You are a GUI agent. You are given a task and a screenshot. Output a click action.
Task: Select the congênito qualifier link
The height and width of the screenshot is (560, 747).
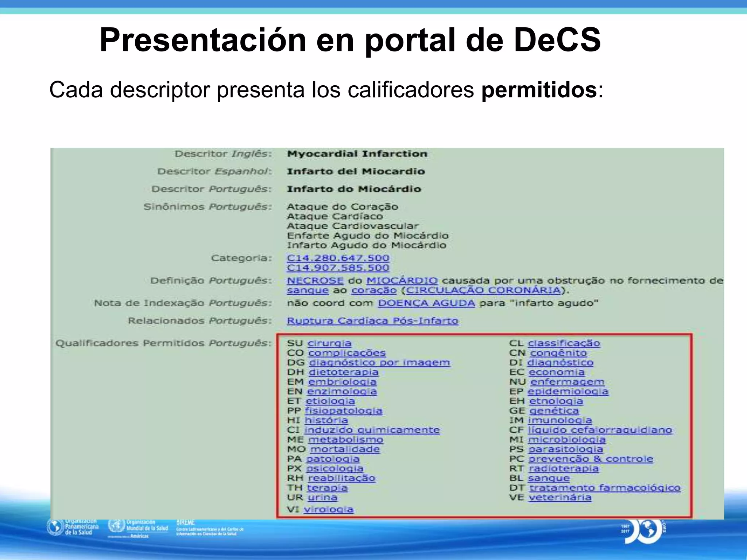(558, 353)
